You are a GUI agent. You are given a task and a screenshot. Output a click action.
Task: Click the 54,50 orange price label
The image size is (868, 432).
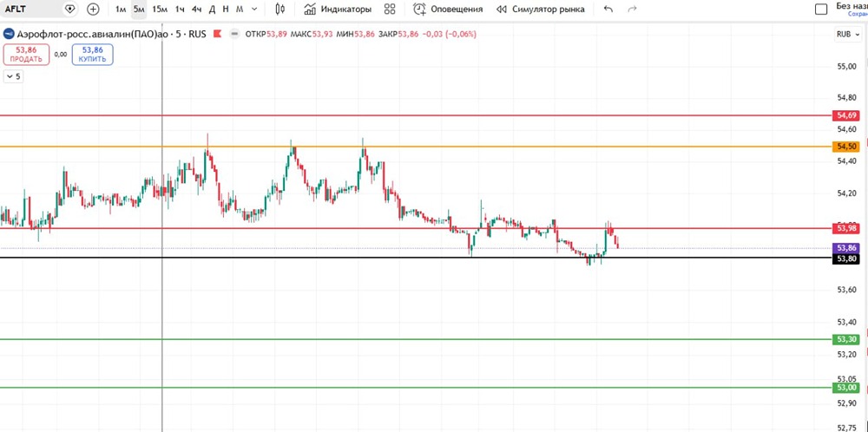pyautogui.click(x=847, y=147)
